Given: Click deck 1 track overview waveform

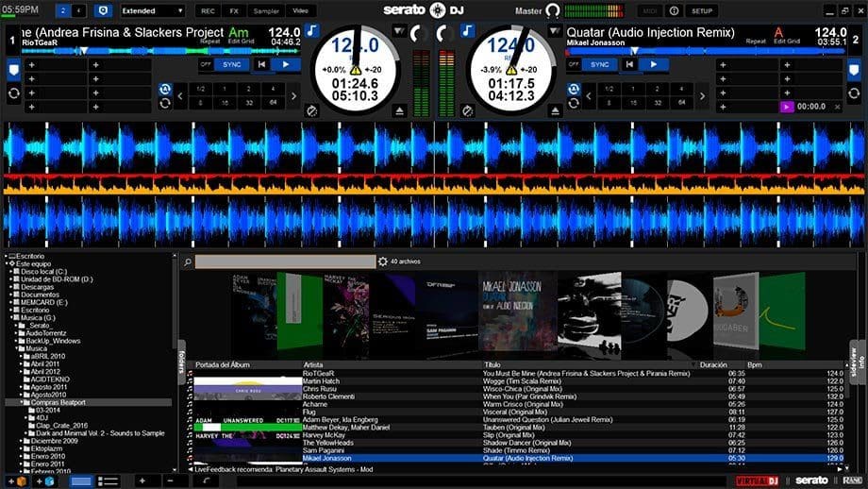Looking at the screenshot, I should [160, 51].
